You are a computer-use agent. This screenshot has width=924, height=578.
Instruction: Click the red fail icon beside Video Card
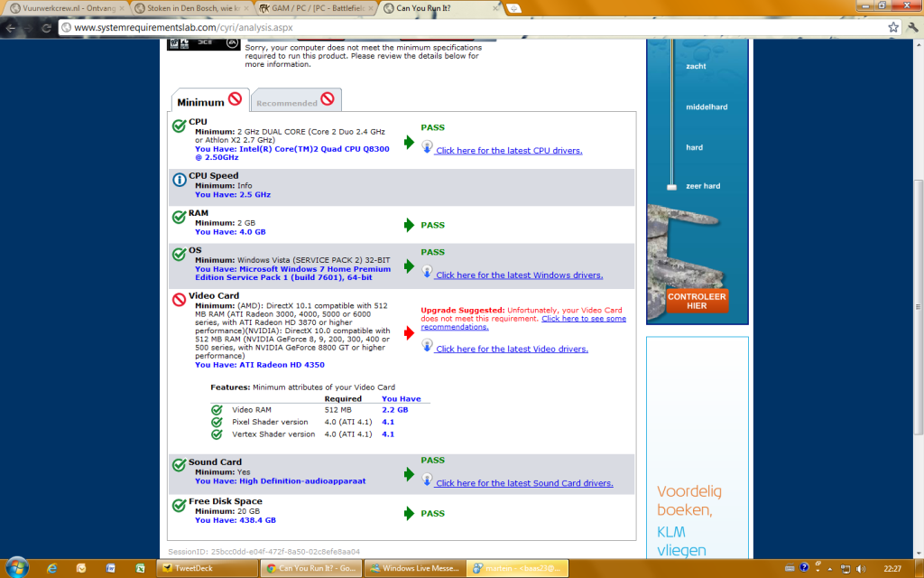tap(180, 300)
